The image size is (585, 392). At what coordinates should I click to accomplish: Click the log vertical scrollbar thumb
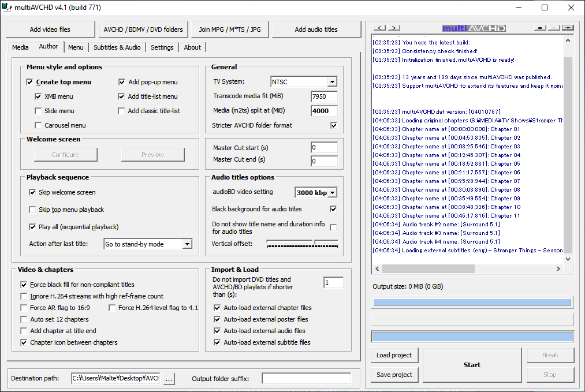click(568, 155)
